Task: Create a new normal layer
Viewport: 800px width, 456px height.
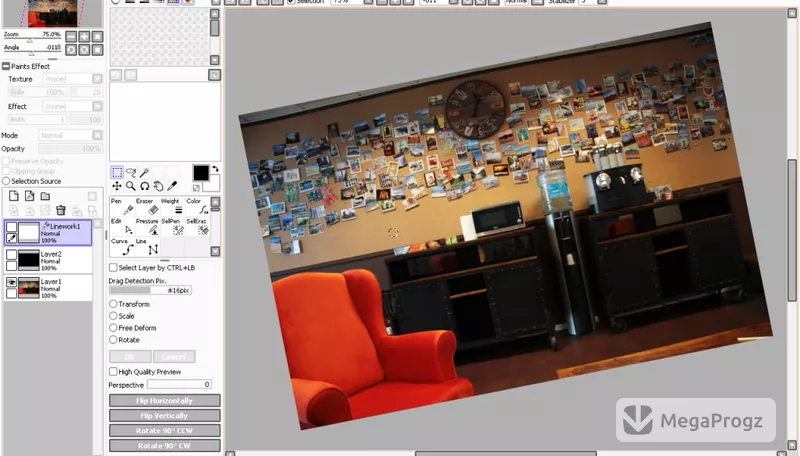Action: coord(14,196)
